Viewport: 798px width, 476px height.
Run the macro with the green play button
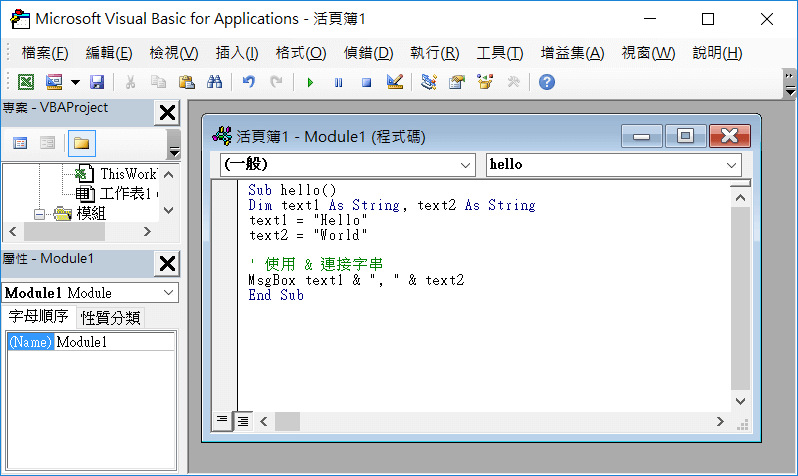pos(310,82)
